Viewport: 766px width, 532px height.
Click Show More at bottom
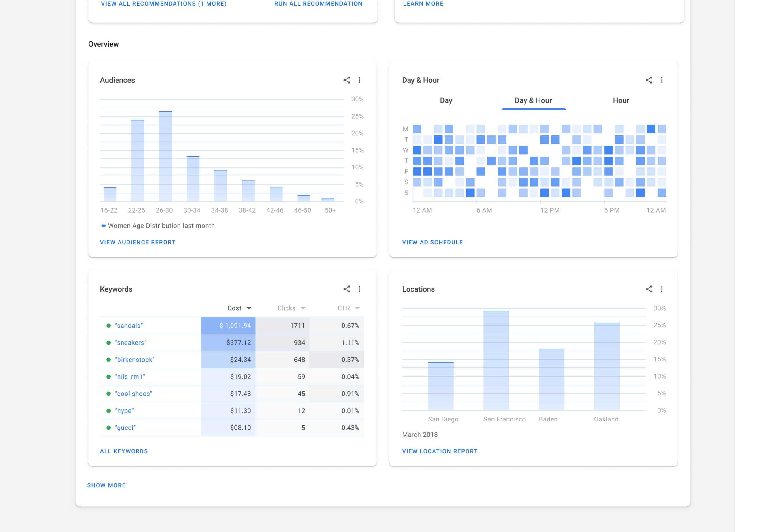point(106,485)
